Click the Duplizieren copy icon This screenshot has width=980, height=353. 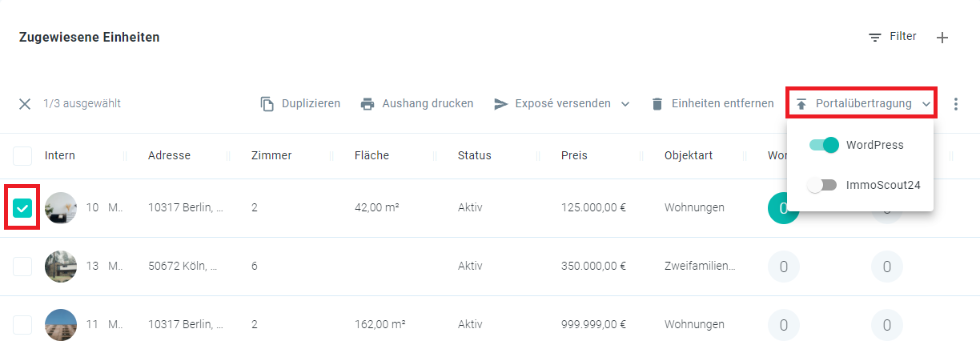[x=267, y=104]
